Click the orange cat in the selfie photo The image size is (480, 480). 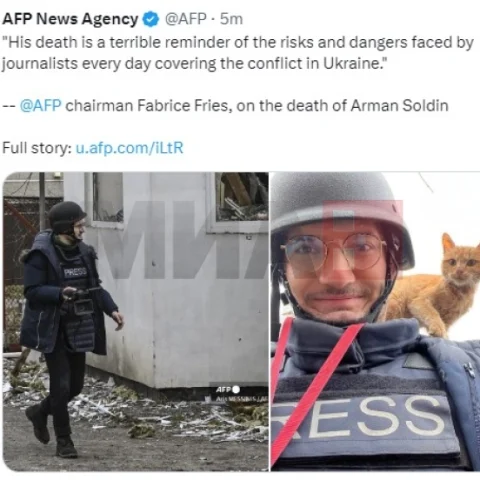434,285
